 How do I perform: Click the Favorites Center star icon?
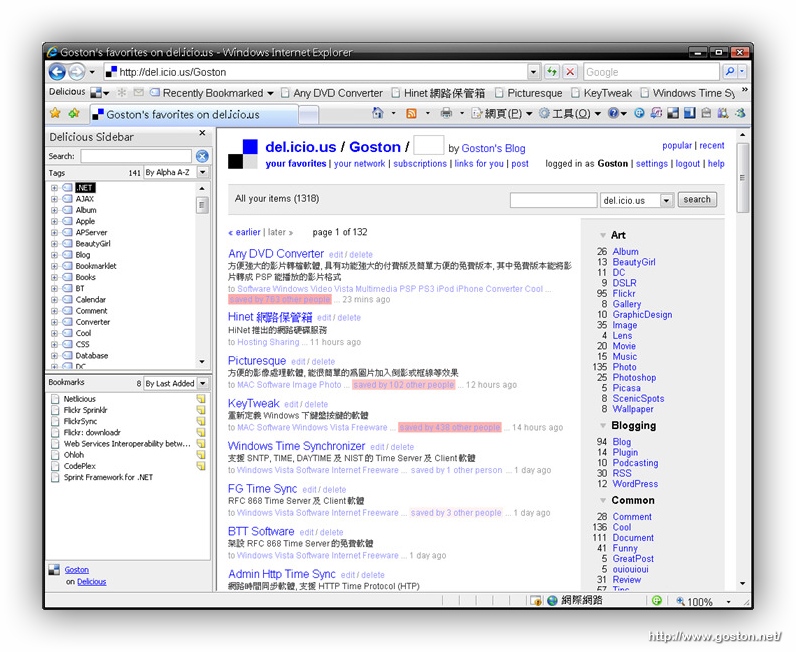pos(55,113)
